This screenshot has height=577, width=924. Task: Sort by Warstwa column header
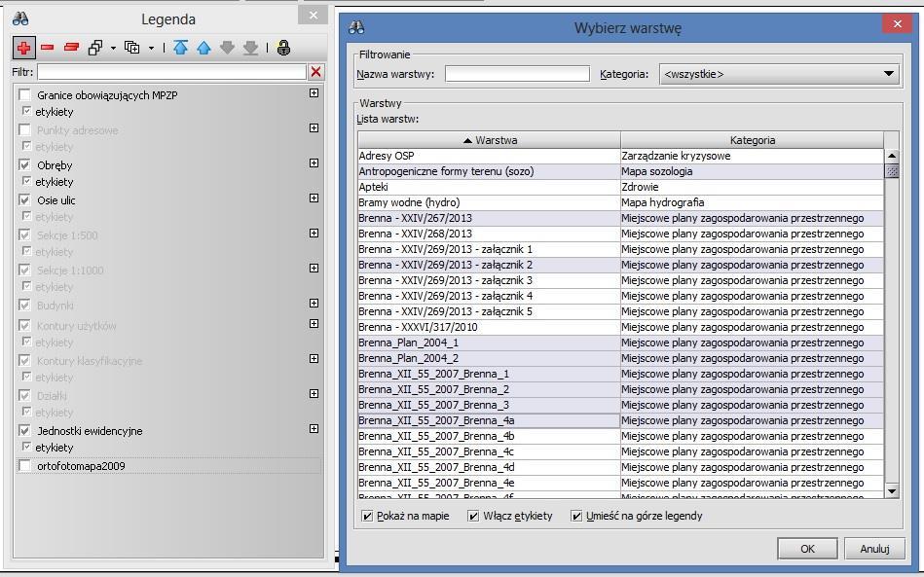point(489,140)
